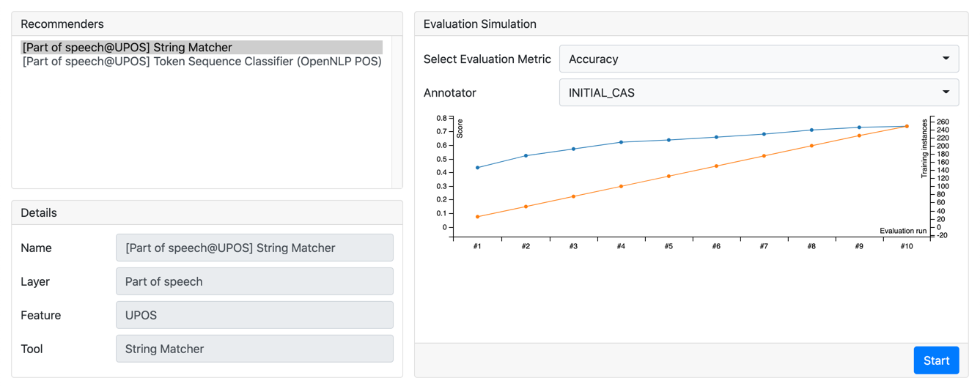The width and height of the screenshot is (980, 389).
Task: Click the Feature field showing UPOS
Action: pyautogui.click(x=254, y=316)
